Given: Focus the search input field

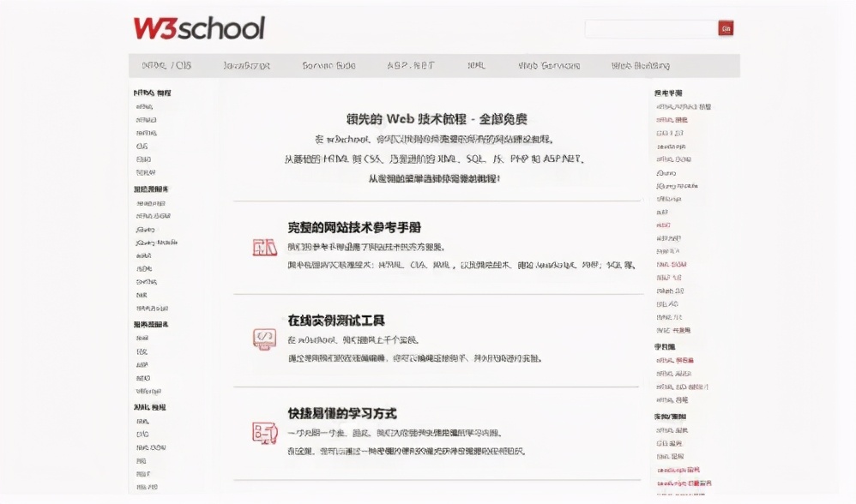Looking at the screenshot, I should click(651, 28).
